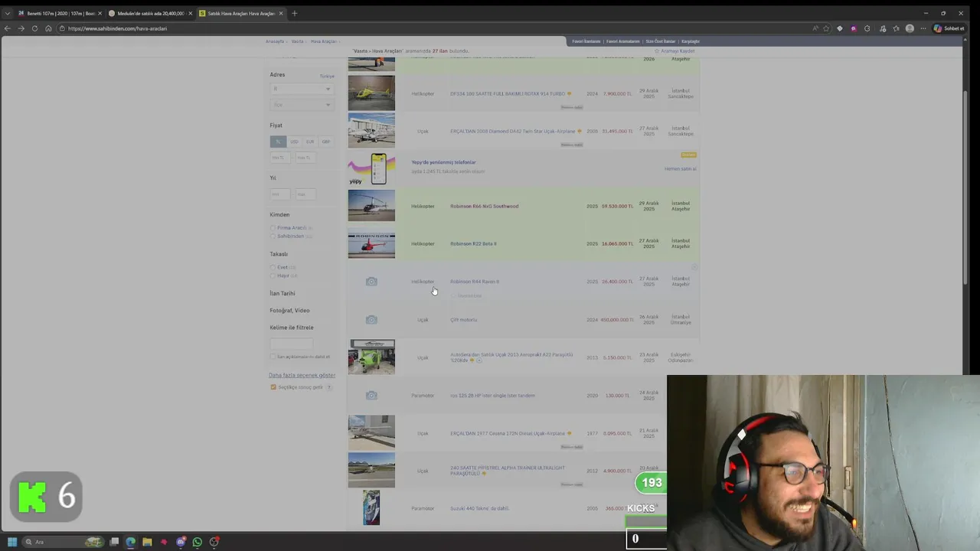Screen dimensions: 980x551
Task: Click maximum year input field
Action: point(305,194)
